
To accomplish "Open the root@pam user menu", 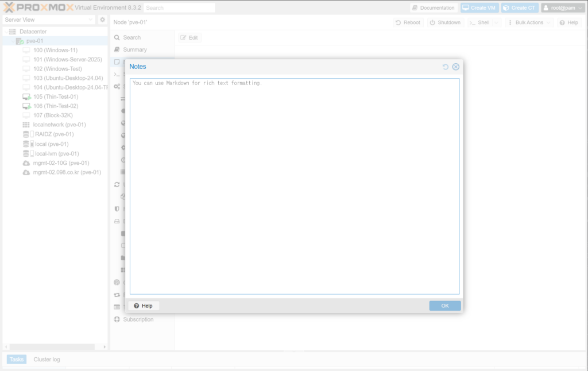I will point(563,8).
